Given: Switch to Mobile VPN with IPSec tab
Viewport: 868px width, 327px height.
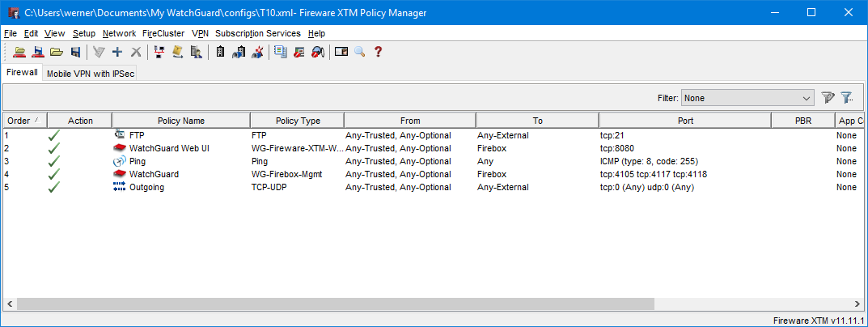Looking at the screenshot, I should click(91, 74).
